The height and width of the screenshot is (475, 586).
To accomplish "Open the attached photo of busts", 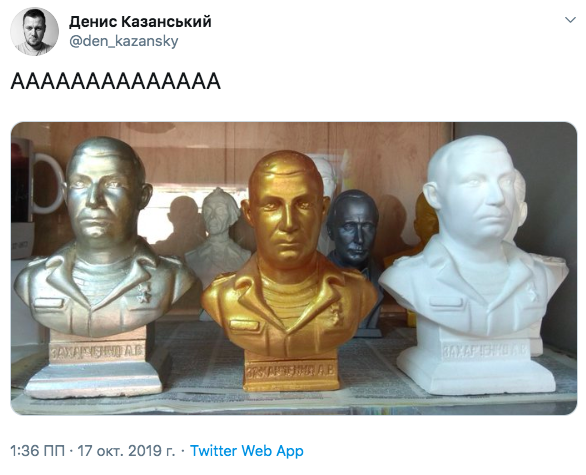I will [294, 268].
